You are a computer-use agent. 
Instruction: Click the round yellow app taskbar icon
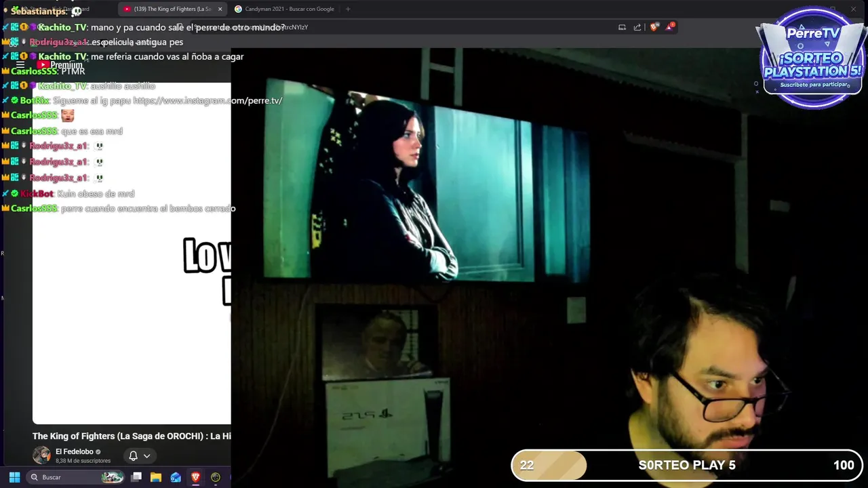pos(216,477)
